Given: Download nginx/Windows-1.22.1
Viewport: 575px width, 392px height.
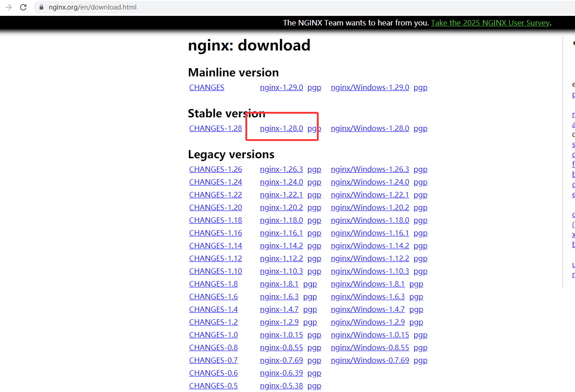Looking at the screenshot, I should pyautogui.click(x=370, y=195).
